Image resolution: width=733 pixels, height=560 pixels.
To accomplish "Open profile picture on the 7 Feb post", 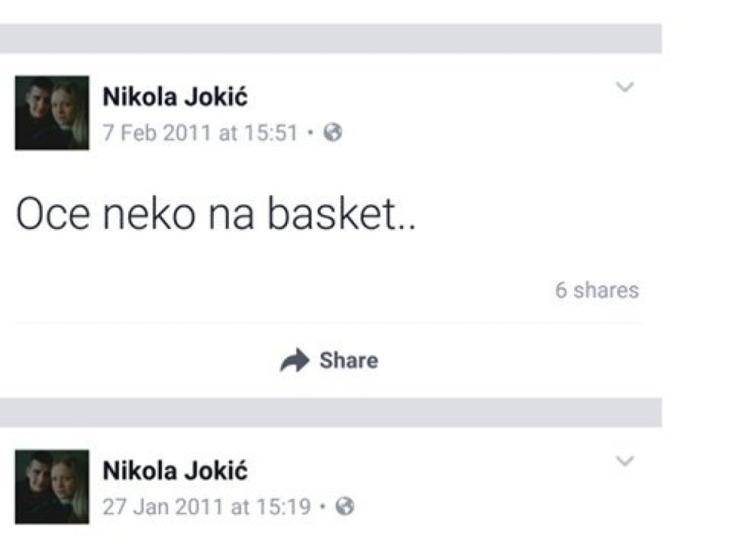I will tap(52, 113).
